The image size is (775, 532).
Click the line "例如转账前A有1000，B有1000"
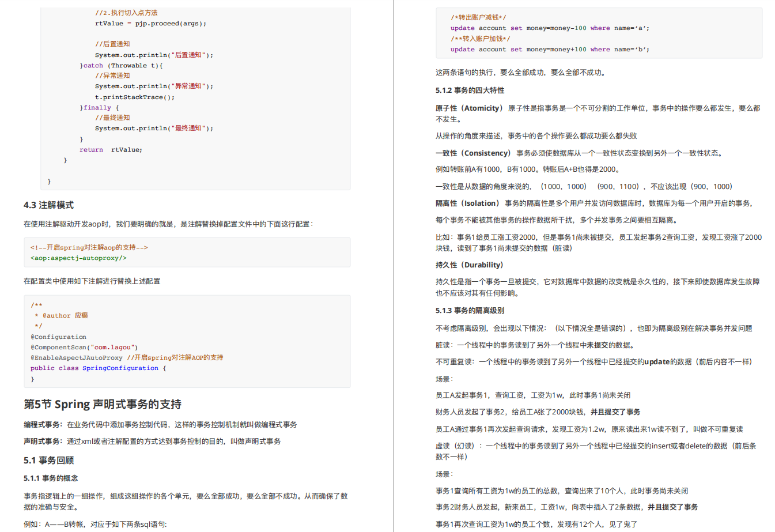click(x=528, y=169)
